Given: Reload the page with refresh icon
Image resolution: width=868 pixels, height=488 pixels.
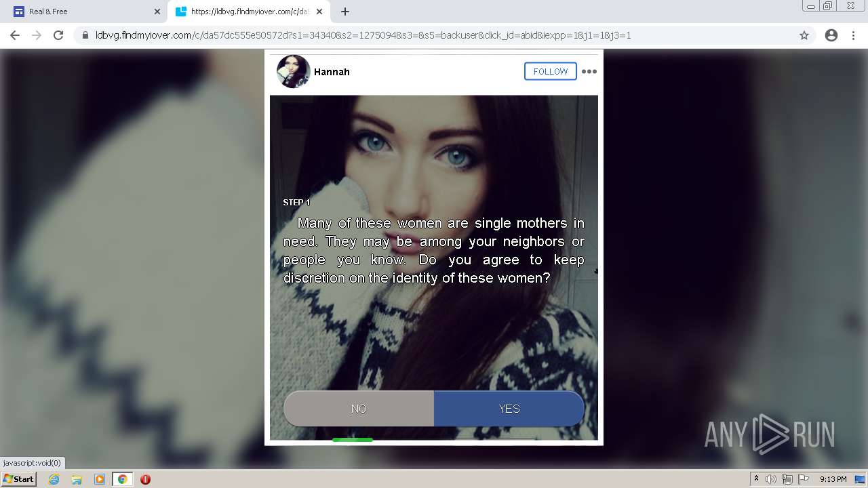Looking at the screenshot, I should (58, 35).
